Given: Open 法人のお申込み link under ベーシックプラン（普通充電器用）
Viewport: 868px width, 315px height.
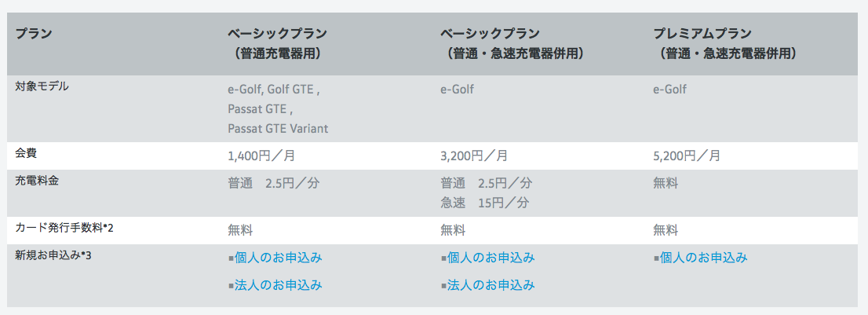Looking at the screenshot, I should click(x=278, y=285).
